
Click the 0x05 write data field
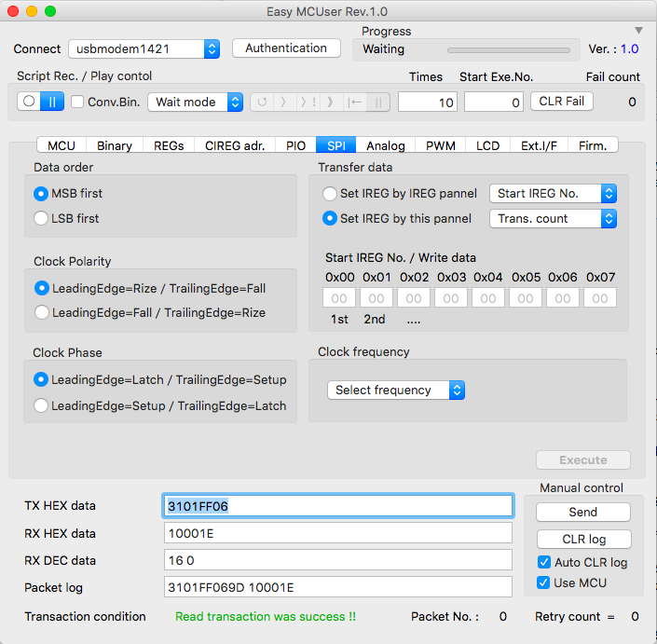pyautogui.click(x=526, y=297)
